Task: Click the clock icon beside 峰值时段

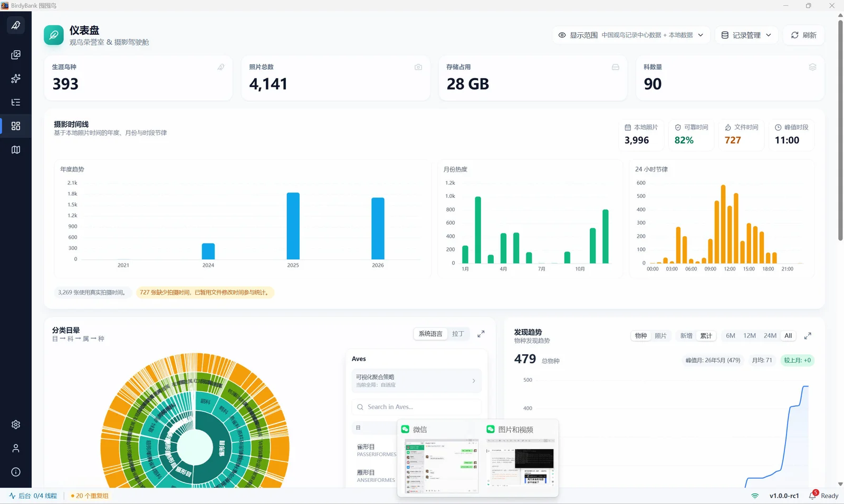Action: 778,128
